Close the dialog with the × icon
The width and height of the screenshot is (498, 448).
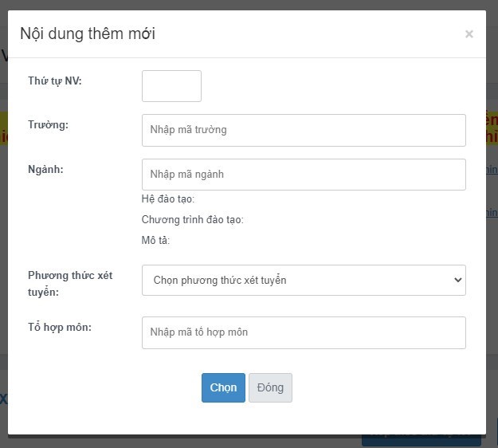(469, 34)
